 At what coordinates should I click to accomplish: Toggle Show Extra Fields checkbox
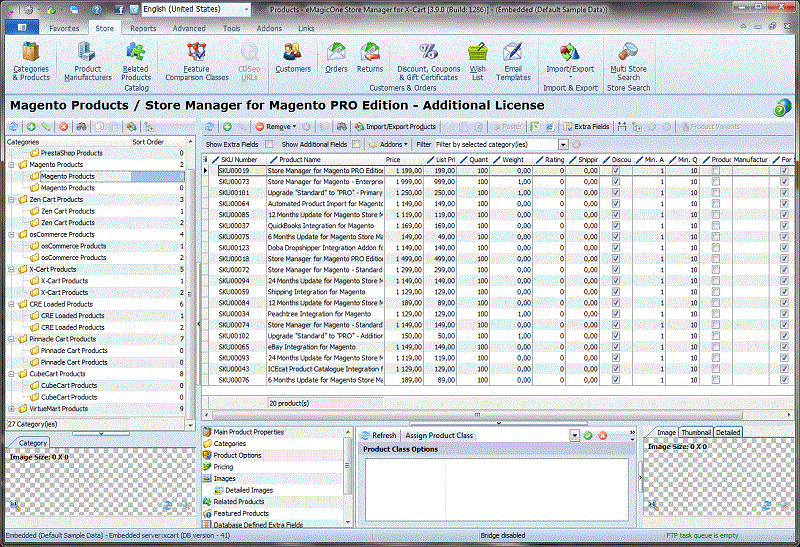tap(269, 144)
